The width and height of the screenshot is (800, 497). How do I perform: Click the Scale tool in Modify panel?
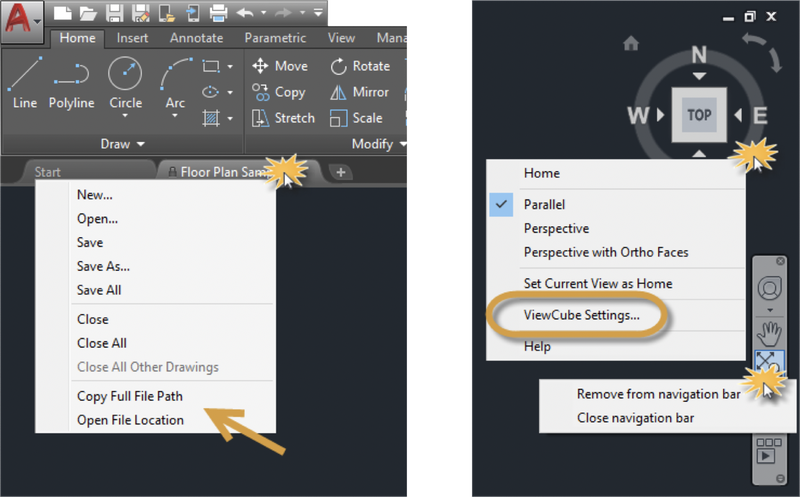coord(356,118)
